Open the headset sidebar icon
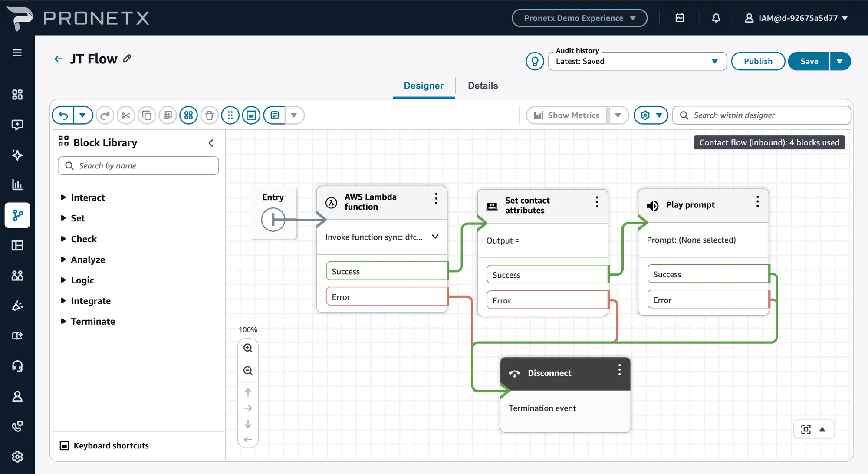Screen dimensions: 868x474 tap(17, 366)
